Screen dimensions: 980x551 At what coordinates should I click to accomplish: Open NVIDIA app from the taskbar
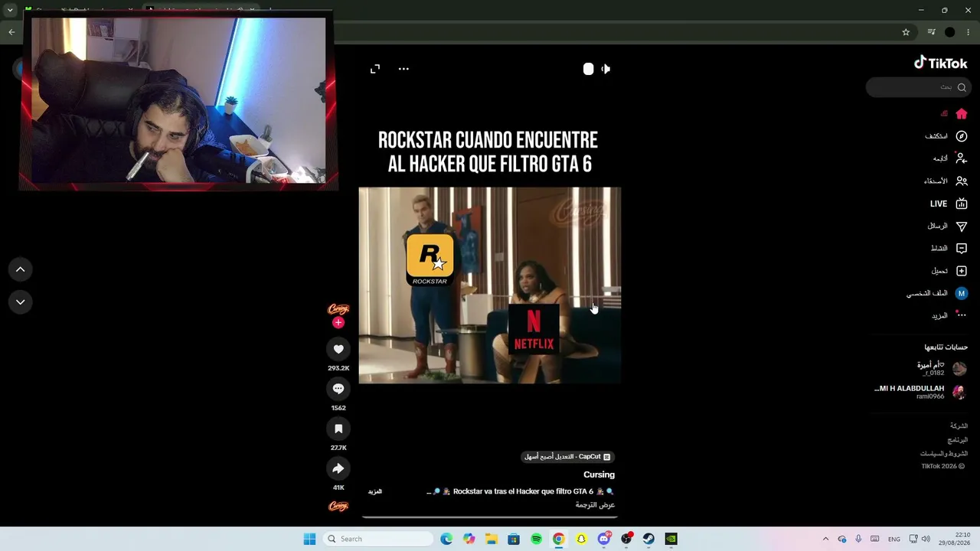tap(671, 539)
